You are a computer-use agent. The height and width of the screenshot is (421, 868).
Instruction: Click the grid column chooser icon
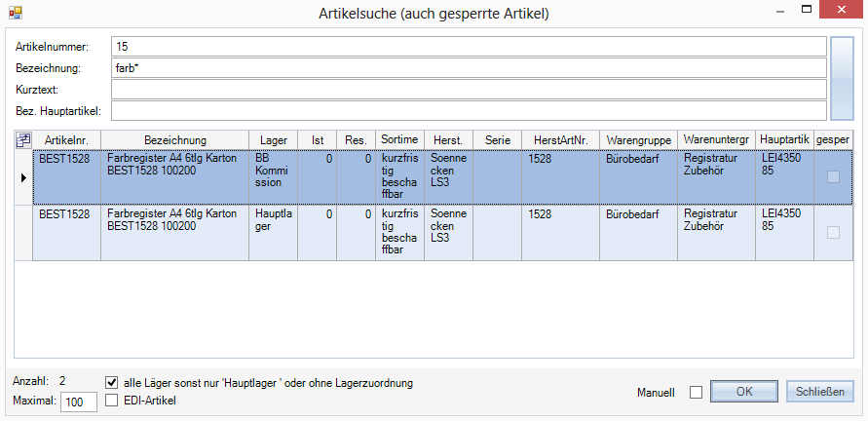pyautogui.click(x=23, y=139)
